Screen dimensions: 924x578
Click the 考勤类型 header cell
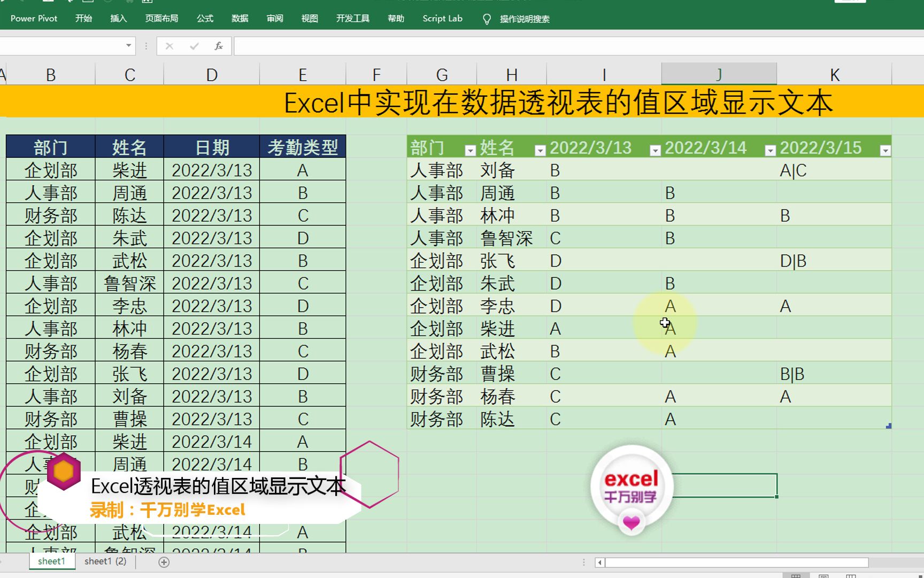pyautogui.click(x=303, y=147)
